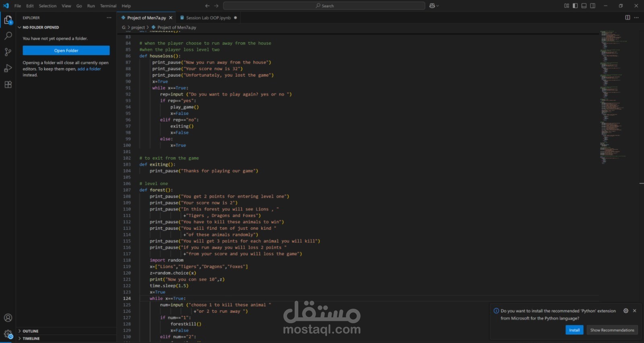Toggle the bottom panel visibility
Viewport: 644px width, 343px height.
coord(584,6)
